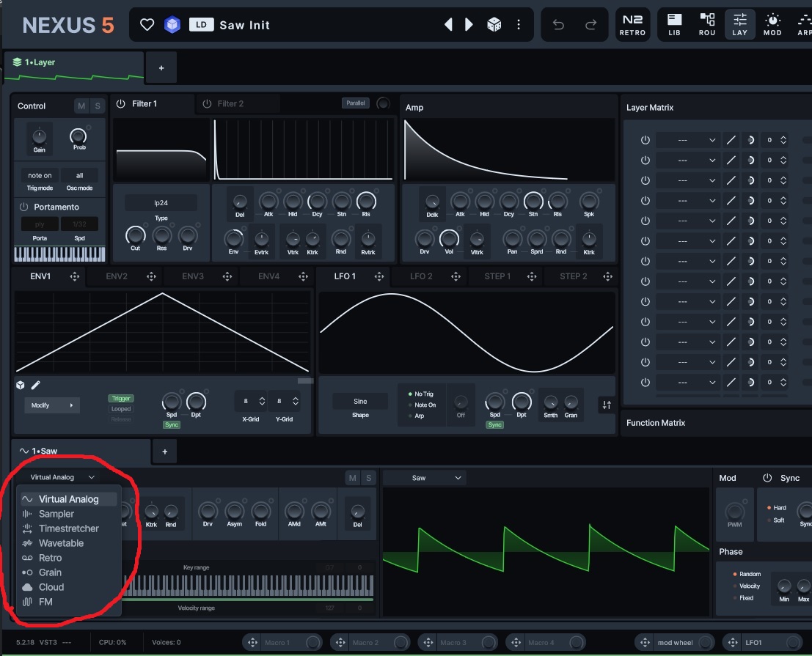812x656 pixels.
Task: Enable first Layer Matrix row power button
Action: (x=645, y=140)
